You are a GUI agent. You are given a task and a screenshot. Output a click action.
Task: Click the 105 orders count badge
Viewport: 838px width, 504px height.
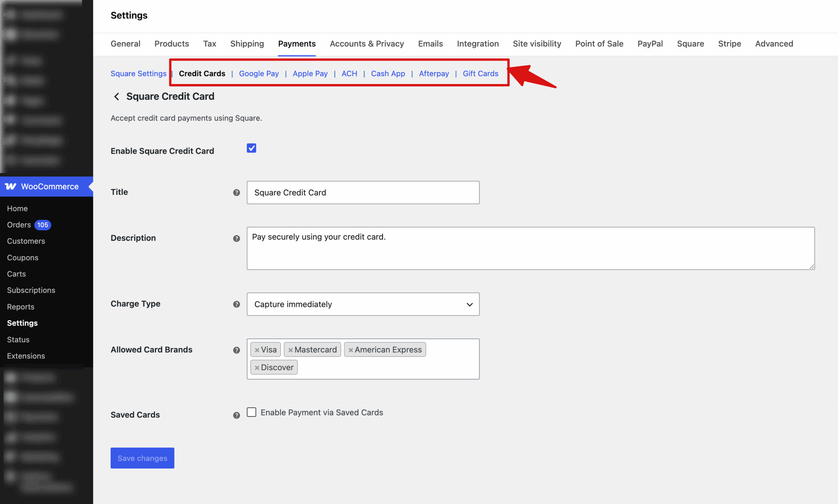click(x=43, y=225)
